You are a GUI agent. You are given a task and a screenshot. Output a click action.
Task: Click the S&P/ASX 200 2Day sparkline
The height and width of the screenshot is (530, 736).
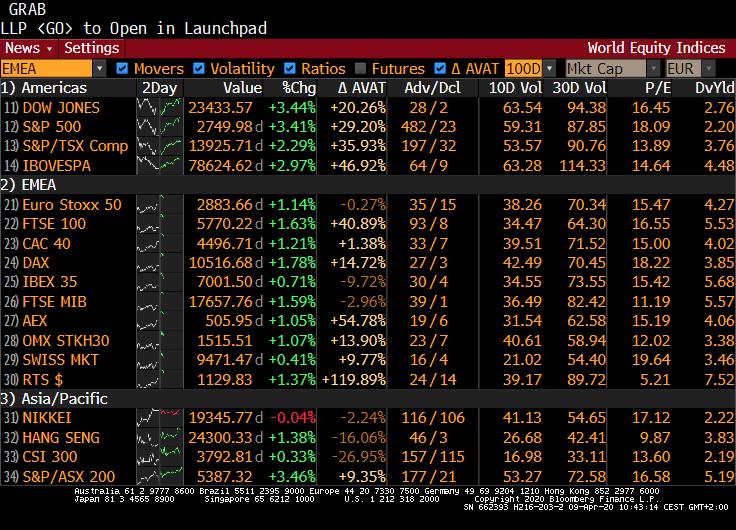point(160,476)
